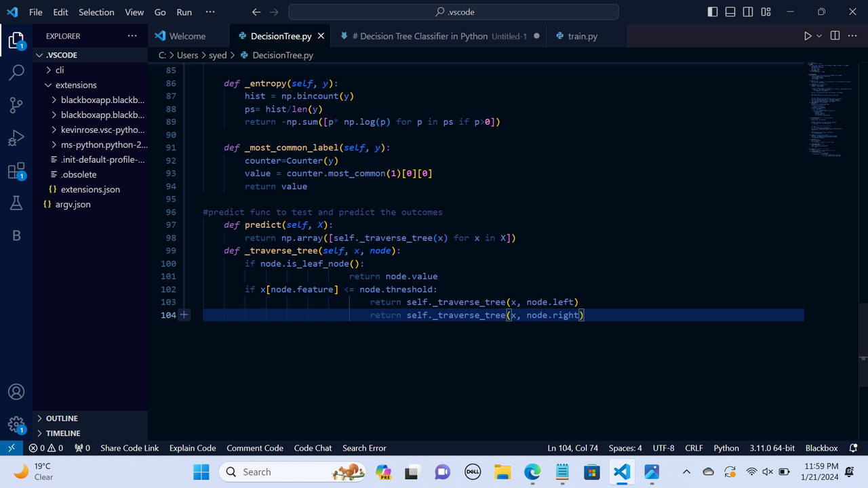Open Windows Start menu
The width and height of the screenshot is (868, 488).
201,472
